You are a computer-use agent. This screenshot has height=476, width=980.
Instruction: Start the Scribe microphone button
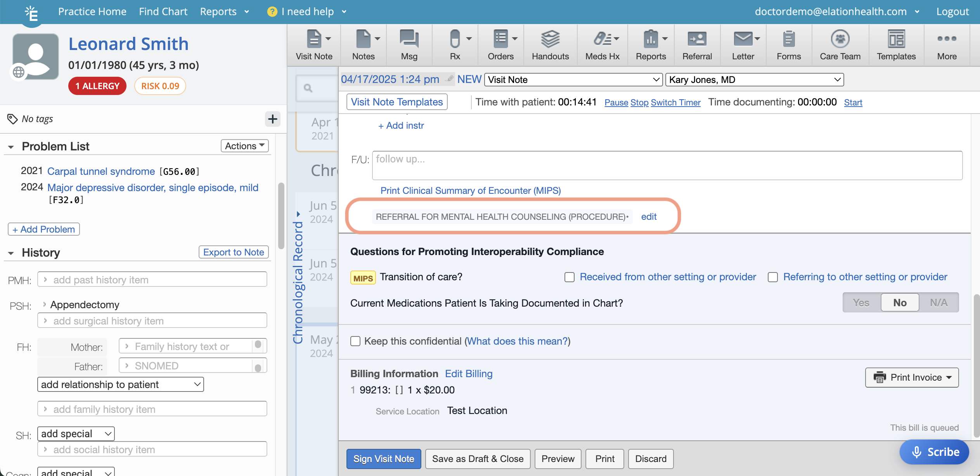click(934, 452)
